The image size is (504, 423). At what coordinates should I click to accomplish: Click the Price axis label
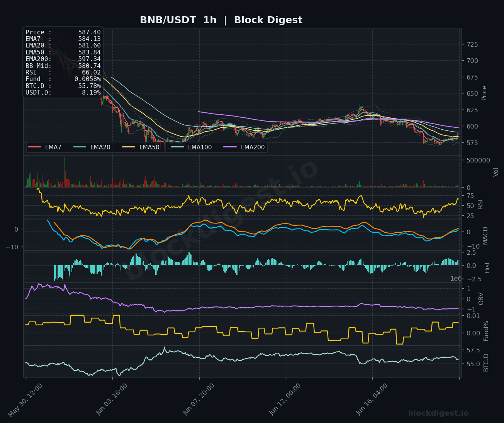click(484, 93)
